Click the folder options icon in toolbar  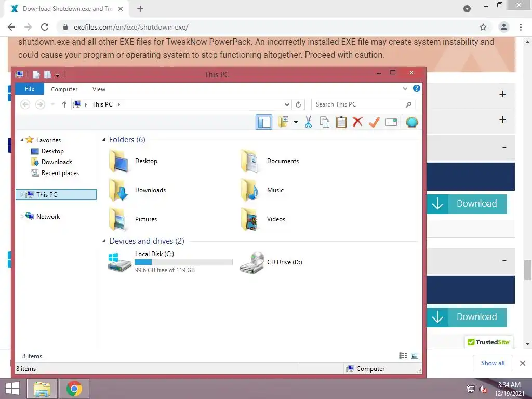click(x=283, y=122)
